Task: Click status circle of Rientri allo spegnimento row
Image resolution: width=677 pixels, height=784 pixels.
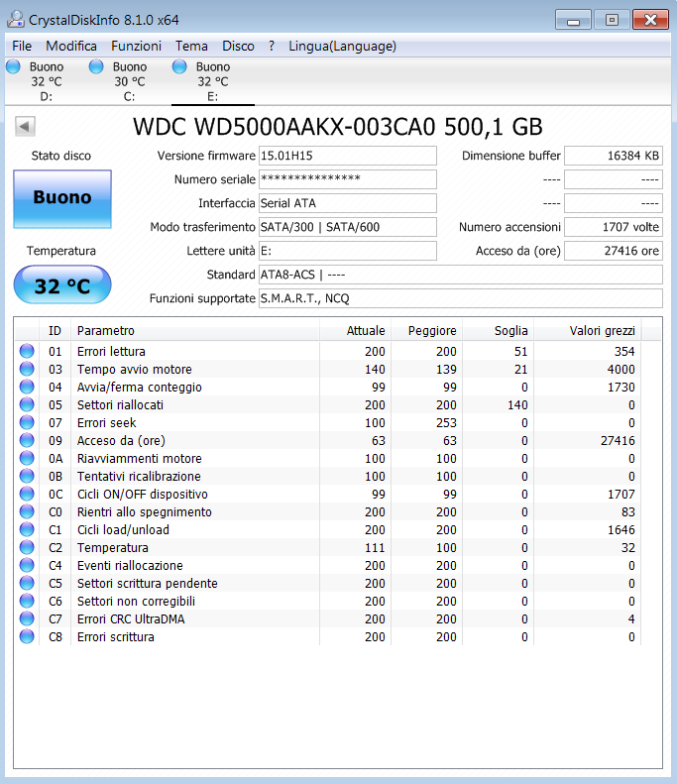Action: [27, 511]
